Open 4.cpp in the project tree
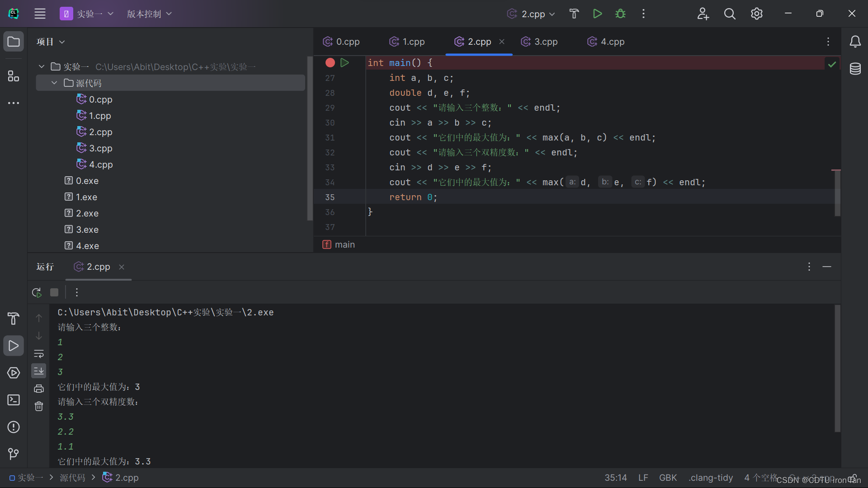This screenshot has height=488, width=868. (x=100, y=164)
